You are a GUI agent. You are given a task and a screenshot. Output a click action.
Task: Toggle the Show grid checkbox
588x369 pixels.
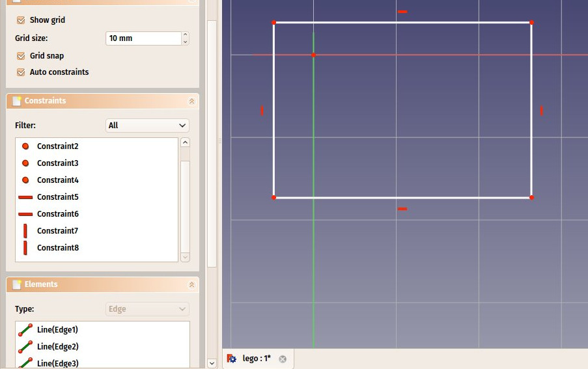click(x=21, y=20)
